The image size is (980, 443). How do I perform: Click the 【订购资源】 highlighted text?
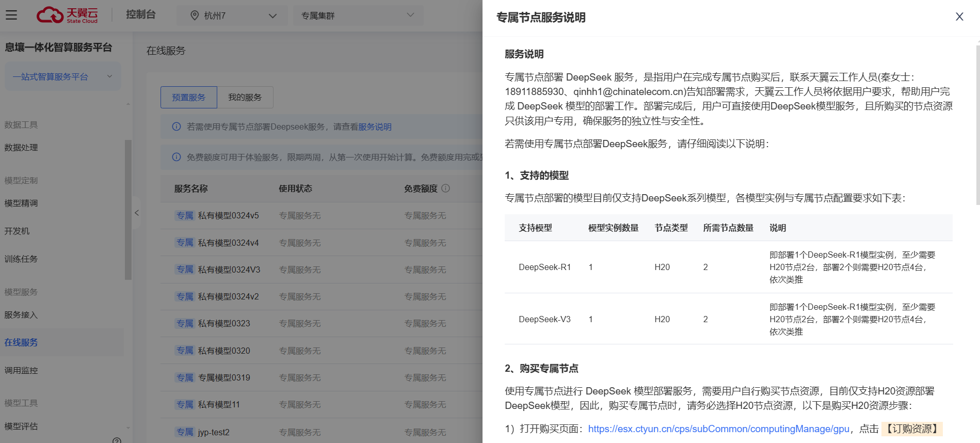point(912,429)
